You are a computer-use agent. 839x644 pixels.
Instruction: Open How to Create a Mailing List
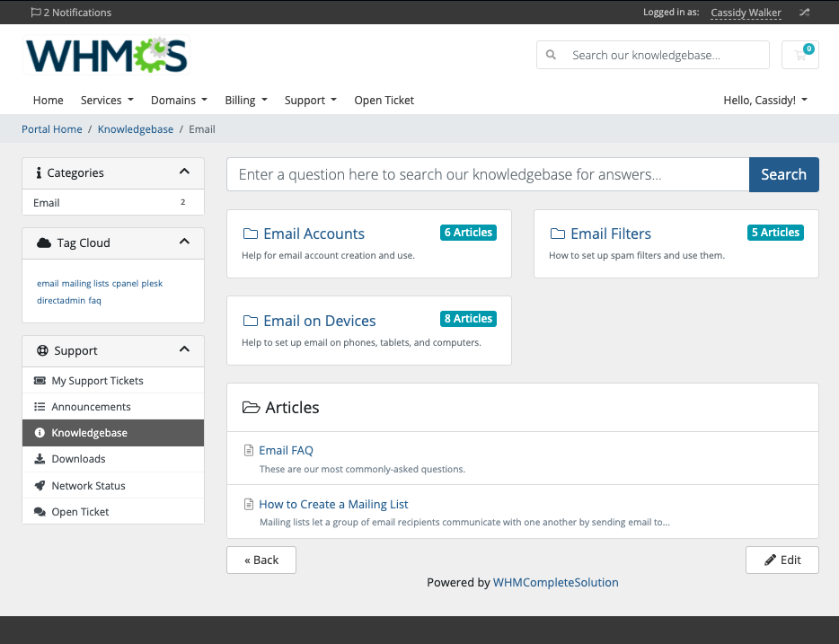click(333, 504)
